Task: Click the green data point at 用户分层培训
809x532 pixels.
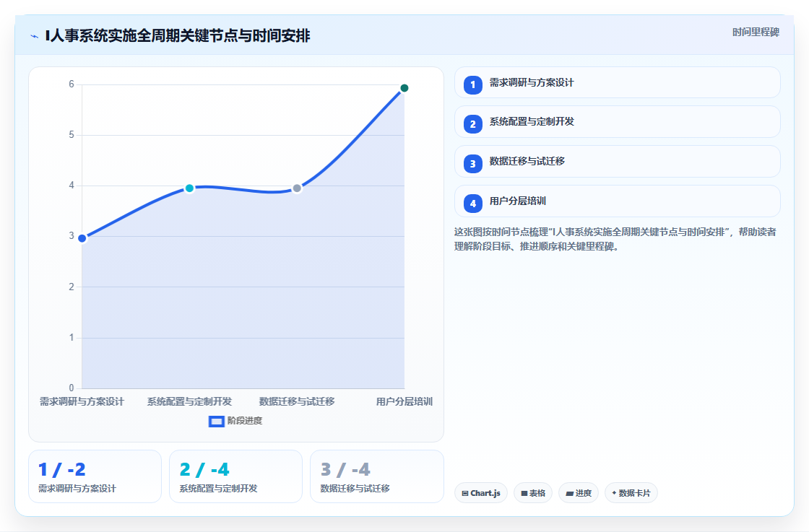Action: (404, 88)
